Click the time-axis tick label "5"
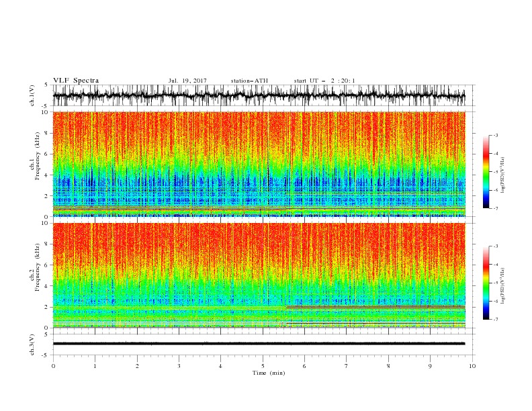 point(263,366)
